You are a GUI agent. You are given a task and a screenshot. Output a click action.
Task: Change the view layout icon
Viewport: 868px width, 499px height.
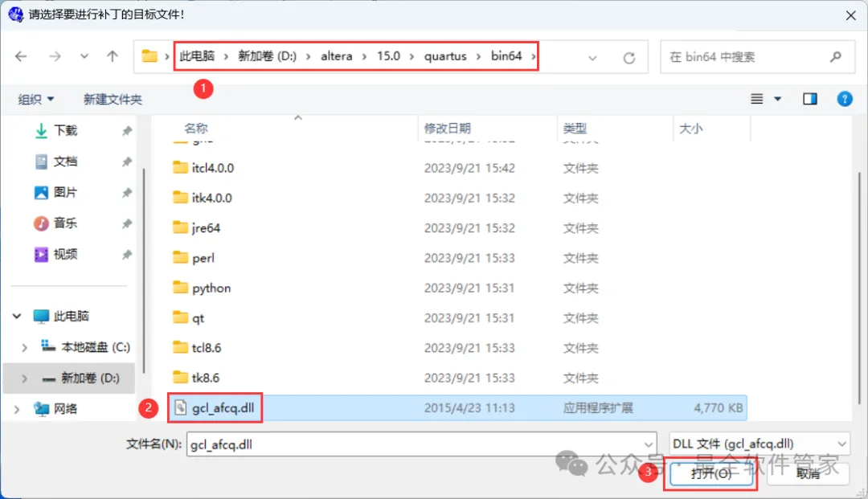coord(757,99)
